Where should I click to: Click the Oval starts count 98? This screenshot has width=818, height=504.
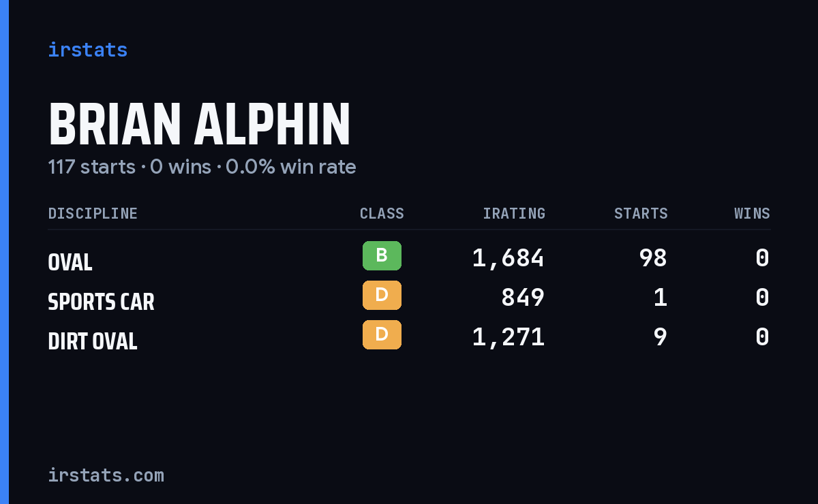[x=653, y=258]
